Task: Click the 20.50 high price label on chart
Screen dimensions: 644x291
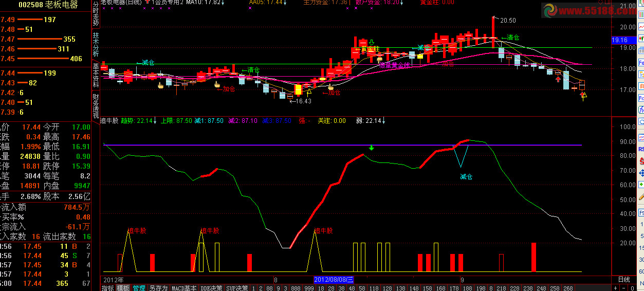Action: click(x=508, y=21)
